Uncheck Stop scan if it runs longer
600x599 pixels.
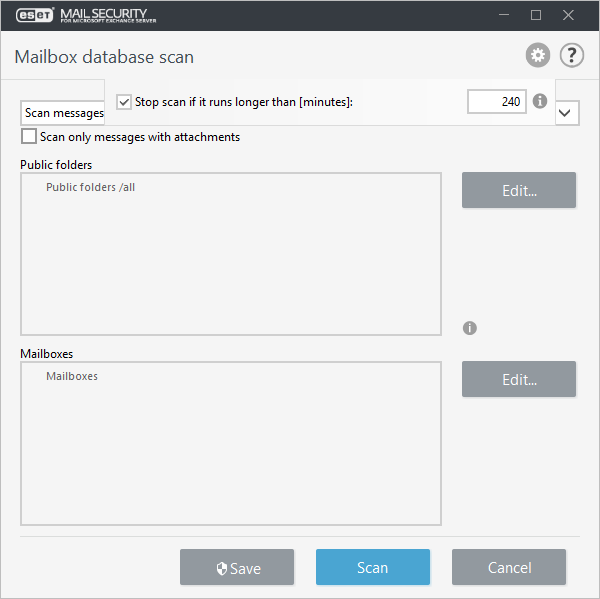point(124,102)
